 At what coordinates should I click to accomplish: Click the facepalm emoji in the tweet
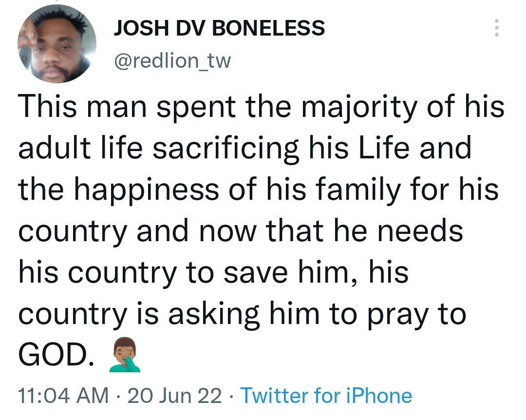125,355
